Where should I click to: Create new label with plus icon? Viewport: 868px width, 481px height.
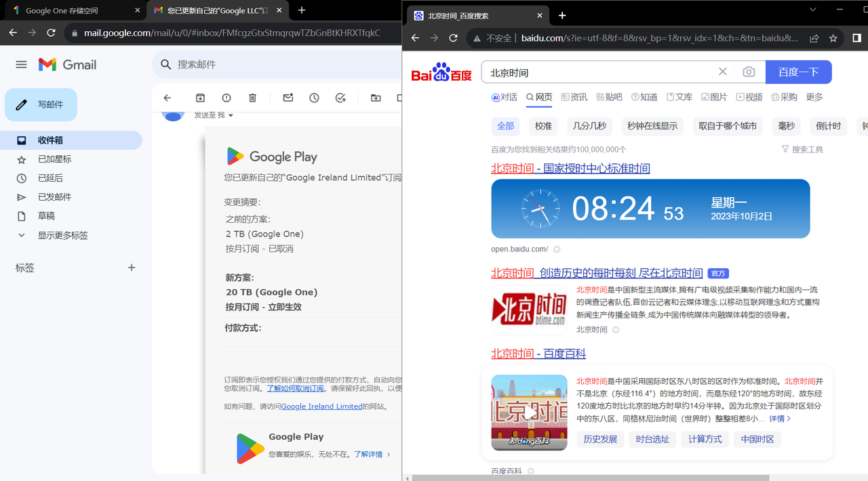tap(132, 268)
